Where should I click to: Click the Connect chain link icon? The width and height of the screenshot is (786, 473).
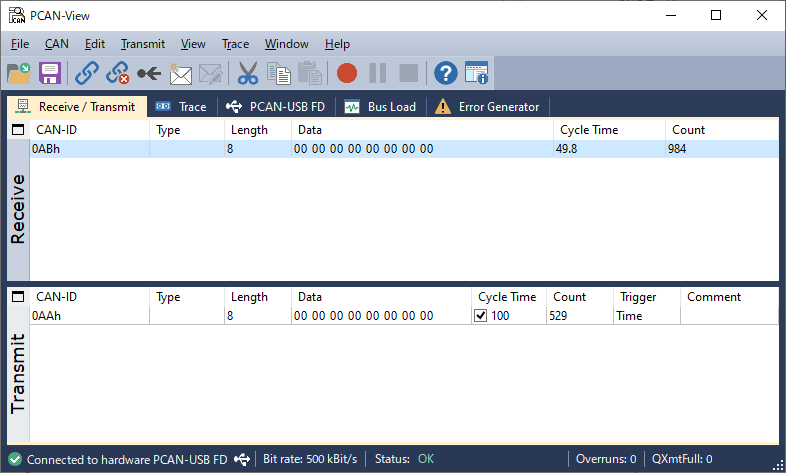(x=87, y=73)
